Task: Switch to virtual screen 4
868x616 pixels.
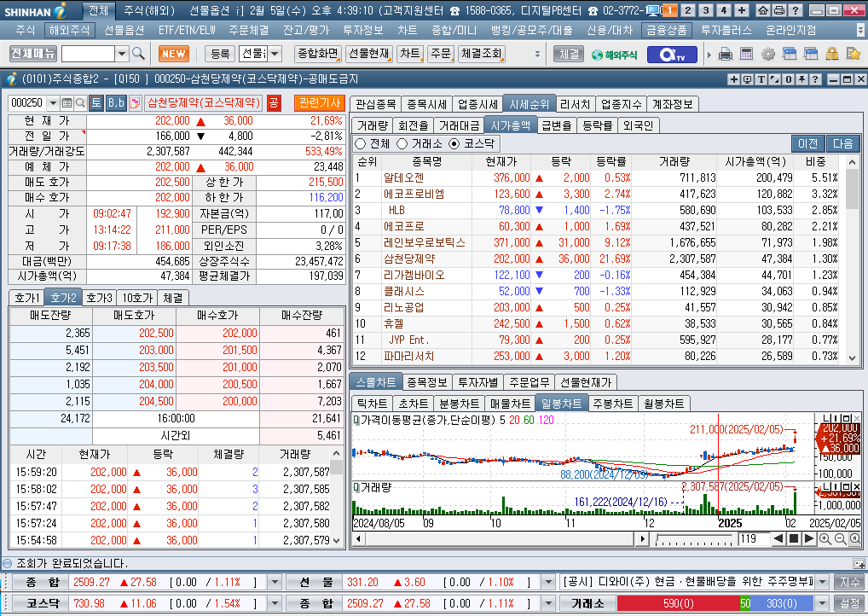Action: point(723,10)
